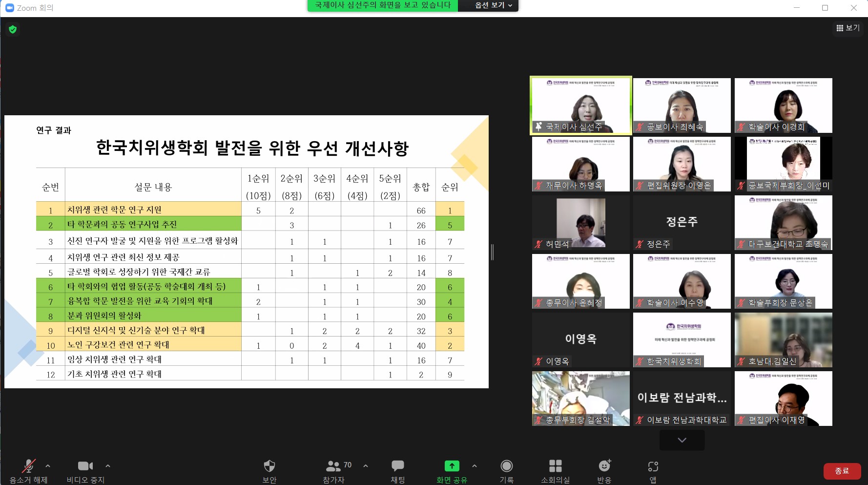
Task: Open the Chat (채팅) panel
Action: 397,466
